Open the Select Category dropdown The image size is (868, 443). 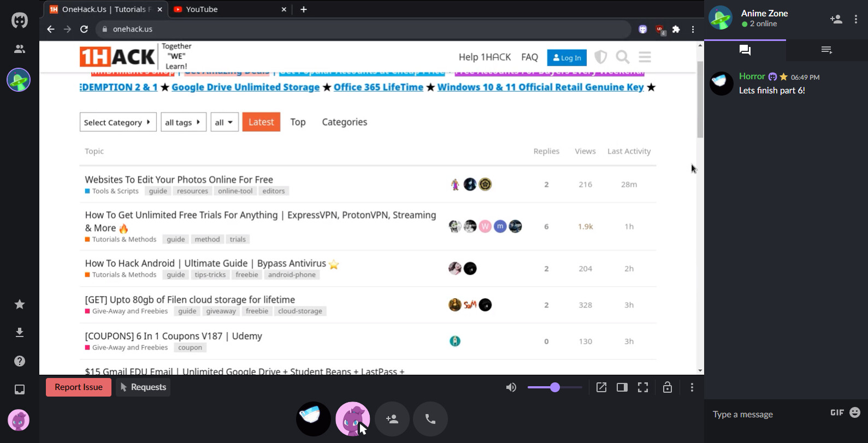point(118,122)
